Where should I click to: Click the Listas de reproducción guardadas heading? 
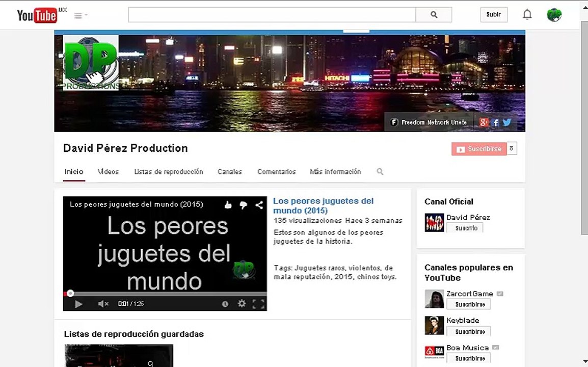[x=134, y=334]
